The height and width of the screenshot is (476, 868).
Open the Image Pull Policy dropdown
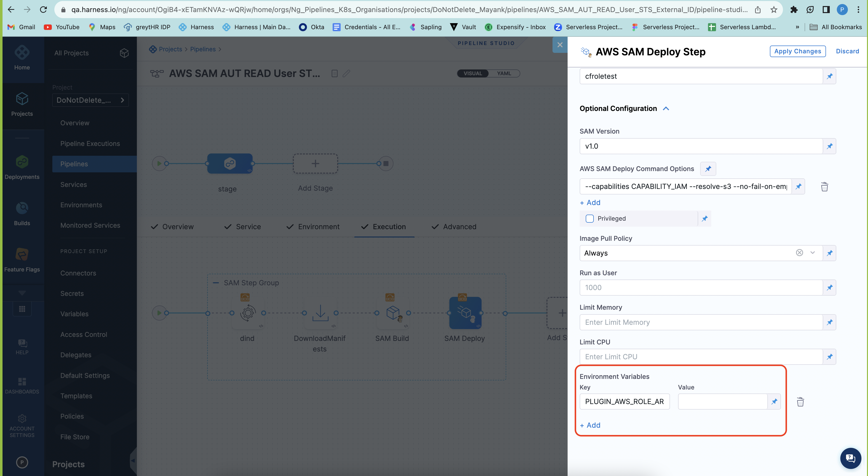(812, 253)
